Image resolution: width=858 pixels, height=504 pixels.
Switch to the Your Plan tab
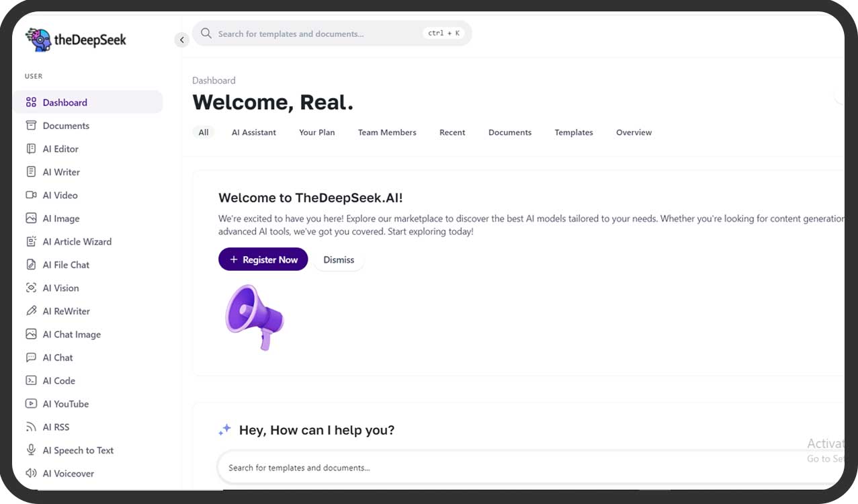(x=317, y=132)
